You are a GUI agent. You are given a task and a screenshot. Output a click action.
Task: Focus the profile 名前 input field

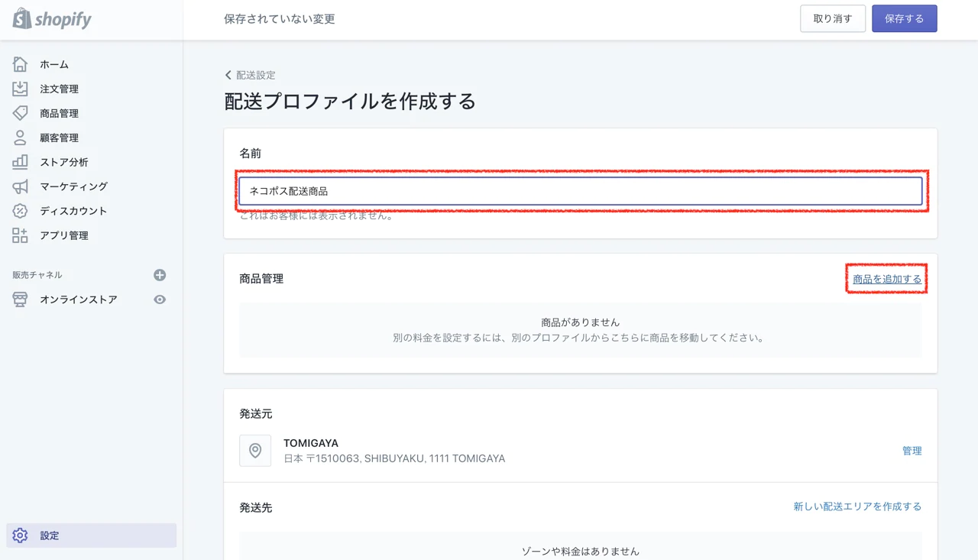(581, 191)
